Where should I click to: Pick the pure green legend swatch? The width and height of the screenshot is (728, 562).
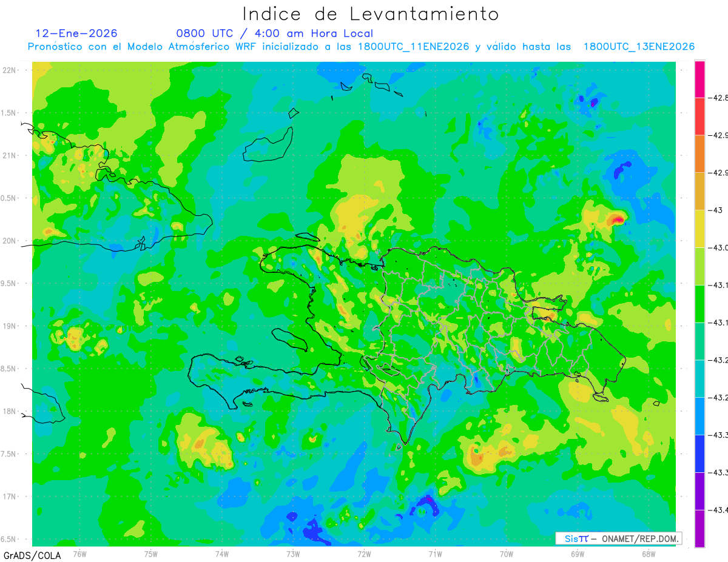pos(699,303)
